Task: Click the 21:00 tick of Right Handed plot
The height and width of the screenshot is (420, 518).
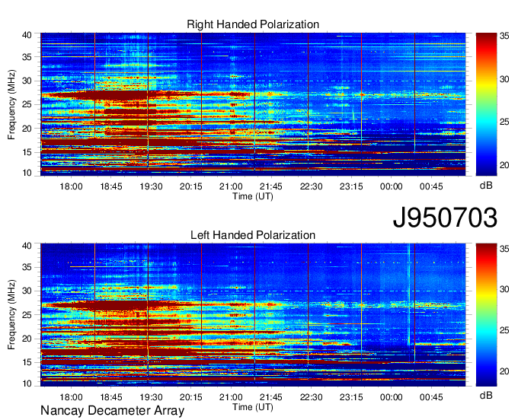Action: click(x=231, y=186)
